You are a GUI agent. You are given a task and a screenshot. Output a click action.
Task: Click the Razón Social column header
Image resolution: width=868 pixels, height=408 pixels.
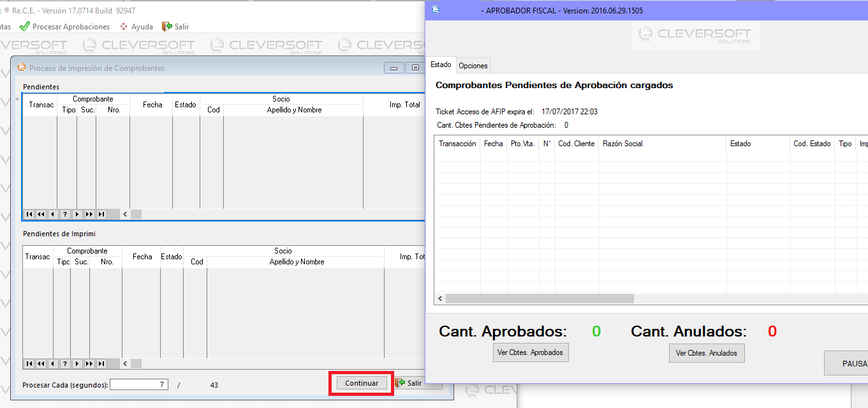coord(622,144)
